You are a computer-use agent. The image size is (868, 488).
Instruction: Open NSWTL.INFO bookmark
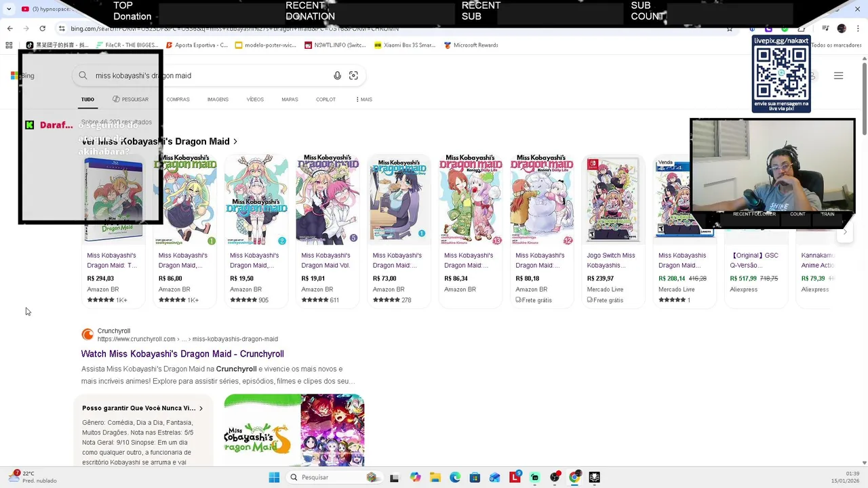click(336, 45)
